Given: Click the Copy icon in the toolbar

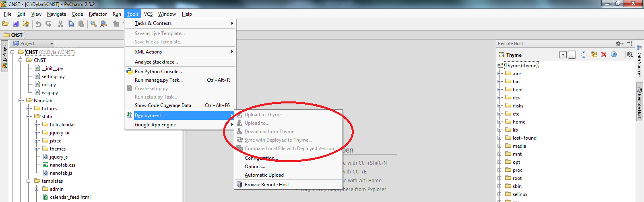Looking at the screenshot, I should pos(71,24).
